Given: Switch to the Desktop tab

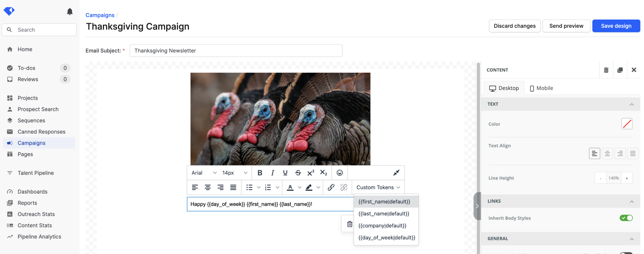Looking at the screenshot, I should [504, 88].
